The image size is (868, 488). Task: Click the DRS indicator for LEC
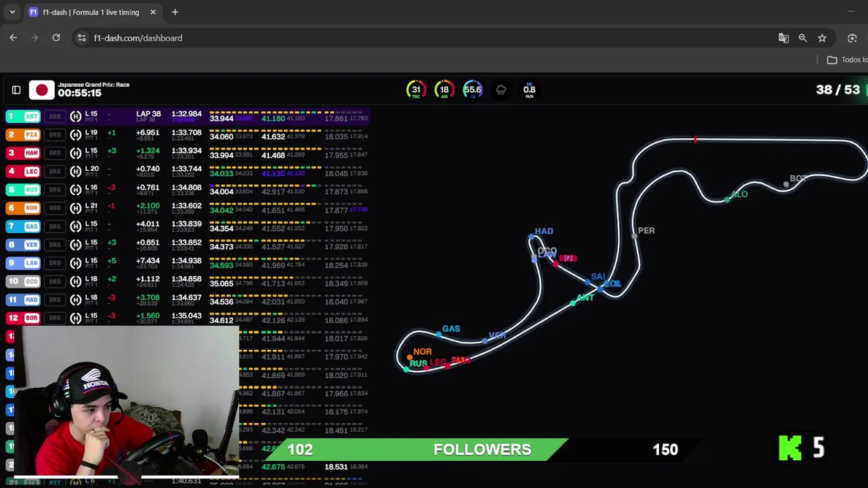(55, 171)
